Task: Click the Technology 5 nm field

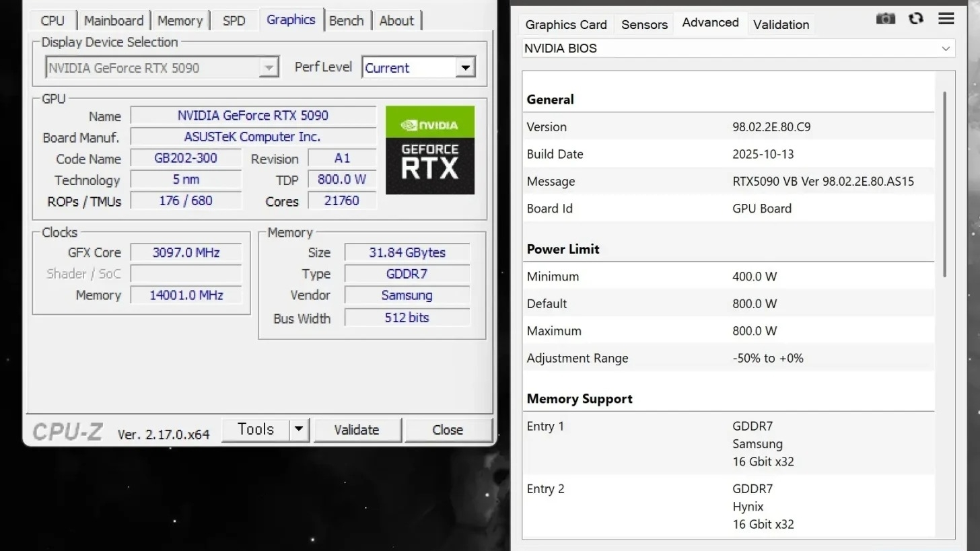Action: pyautogui.click(x=186, y=180)
